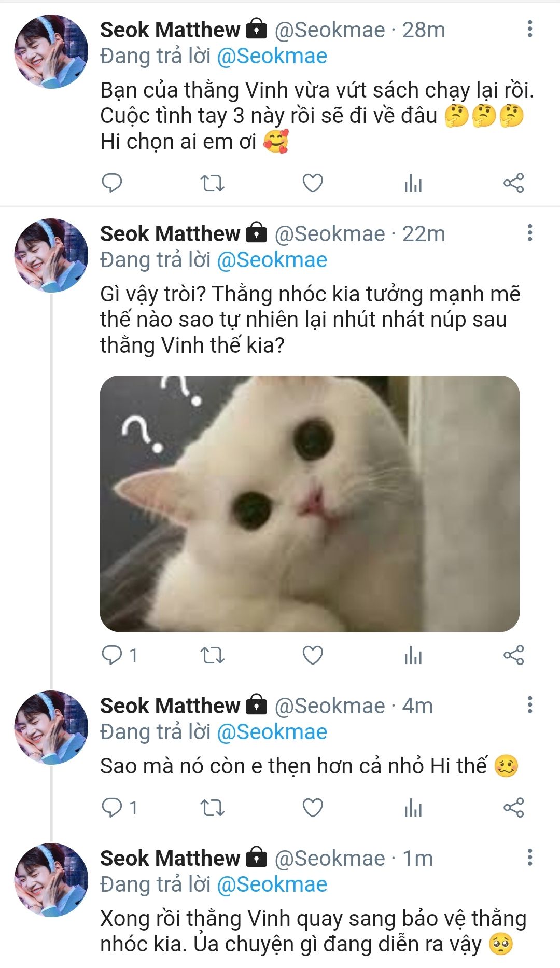Screen dimensions: 560x968
Task: Open more options for the 1m tweet
Action: 529,858
